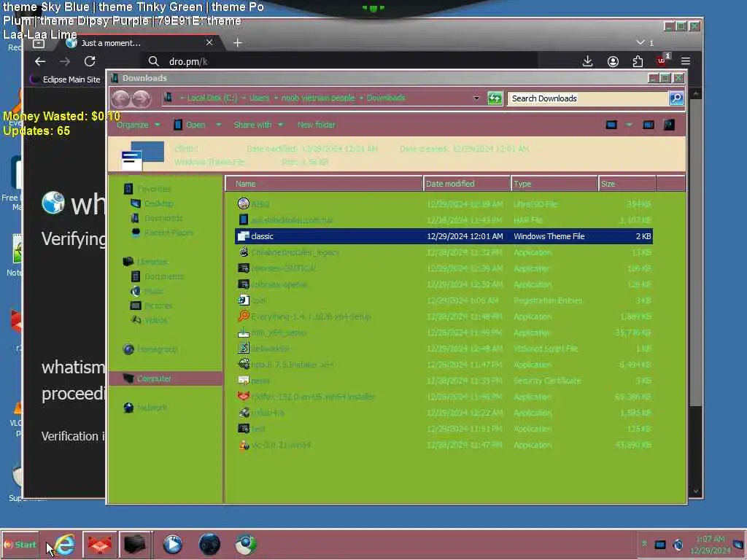Click the Windows Media Player taskbar icon
Viewport: 747px width, 560px height.
[x=172, y=544]
